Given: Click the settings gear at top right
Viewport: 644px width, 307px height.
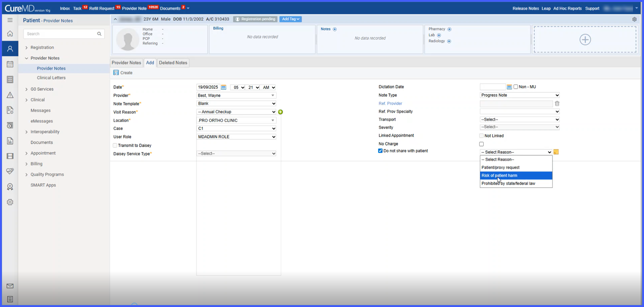Looking at the screenshot, I should 634,19.
